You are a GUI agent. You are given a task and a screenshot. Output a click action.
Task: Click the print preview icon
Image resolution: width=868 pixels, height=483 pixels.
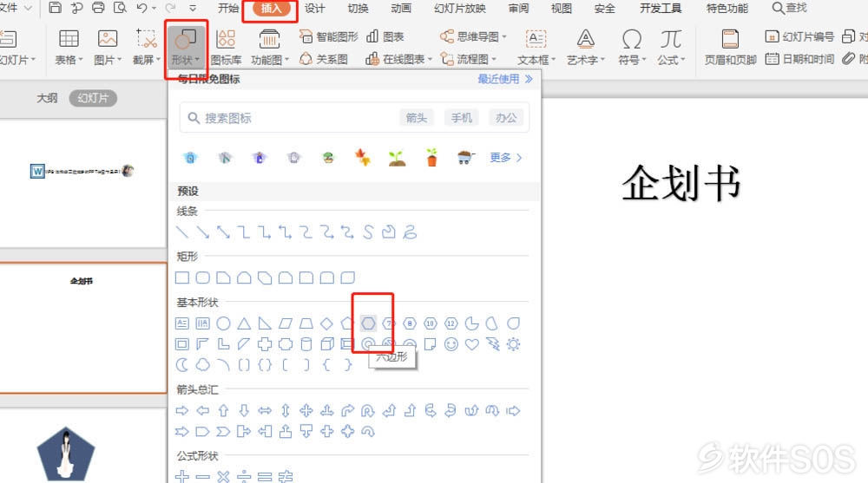[x=120, y=8]
